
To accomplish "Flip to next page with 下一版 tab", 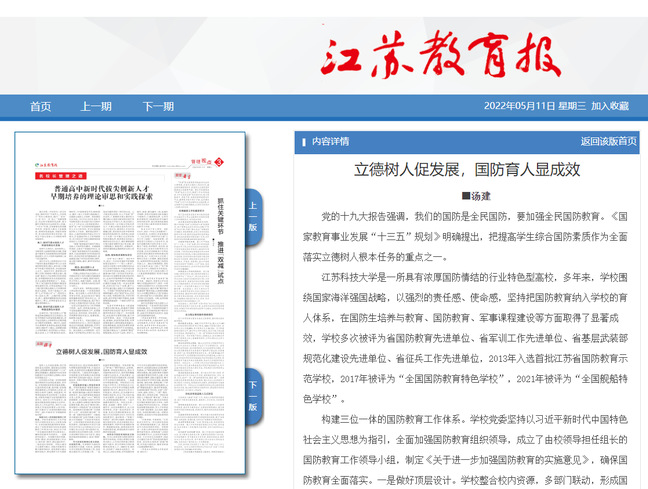I will pyautogui.click(x=252, y=395).
